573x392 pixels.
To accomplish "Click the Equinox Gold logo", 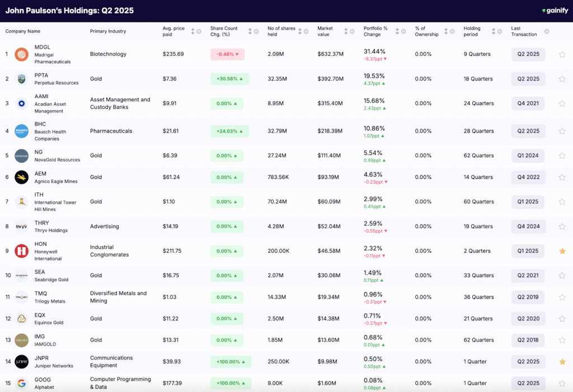I will pos(22,319).
